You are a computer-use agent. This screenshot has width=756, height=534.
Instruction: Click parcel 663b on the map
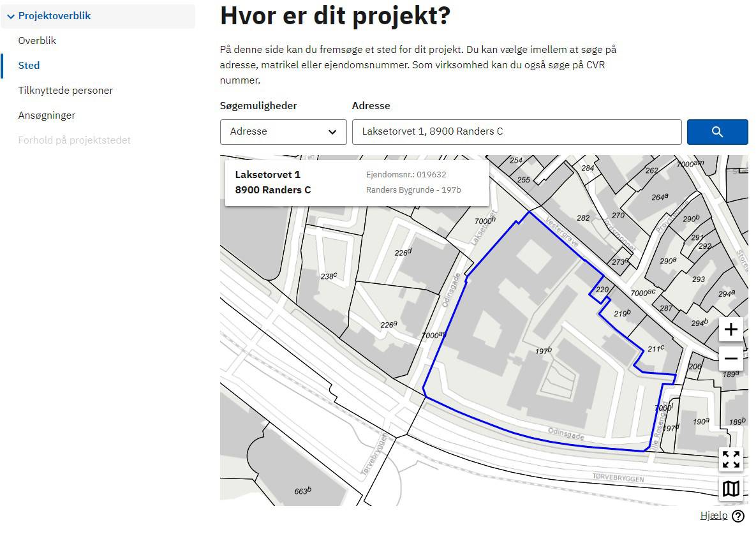point(302,491)
